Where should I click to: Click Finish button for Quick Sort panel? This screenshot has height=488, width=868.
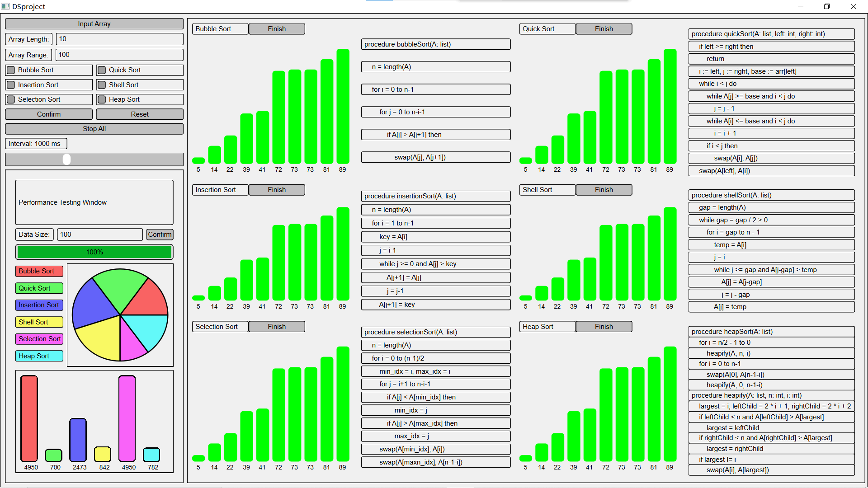click(604, 29)
